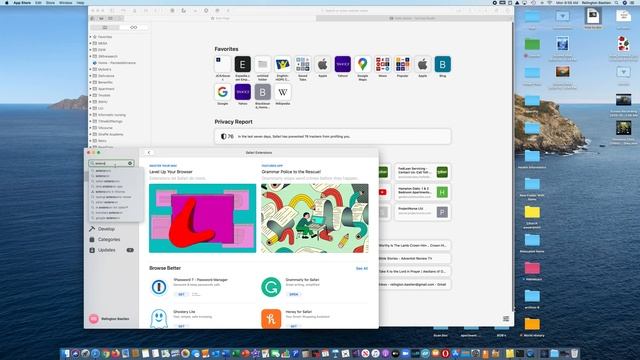Click OPEN for Grammarly for Safari

point(293,294)
